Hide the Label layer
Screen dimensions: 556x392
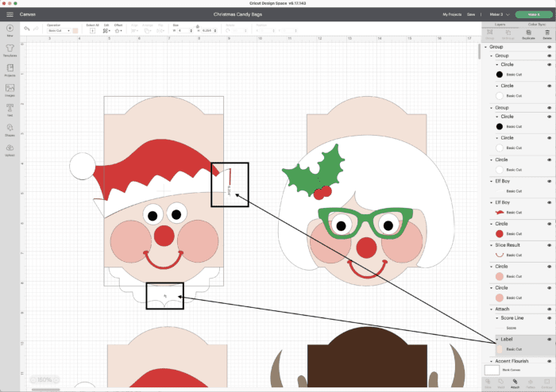coord(548,339)
